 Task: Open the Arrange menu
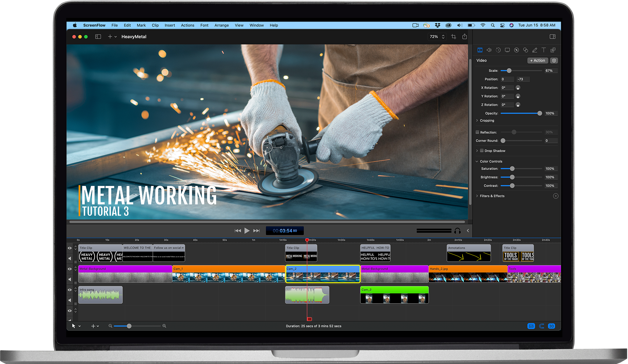pos(222,25)
